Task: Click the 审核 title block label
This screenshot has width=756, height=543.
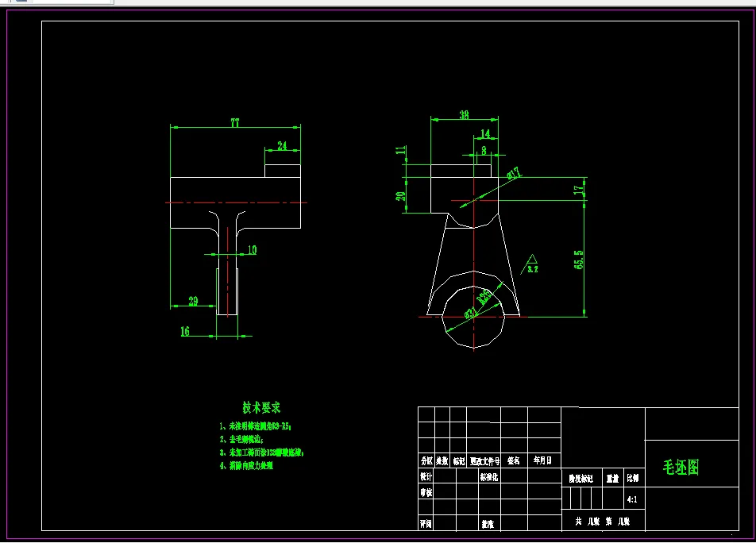Action: coord(426,492)
